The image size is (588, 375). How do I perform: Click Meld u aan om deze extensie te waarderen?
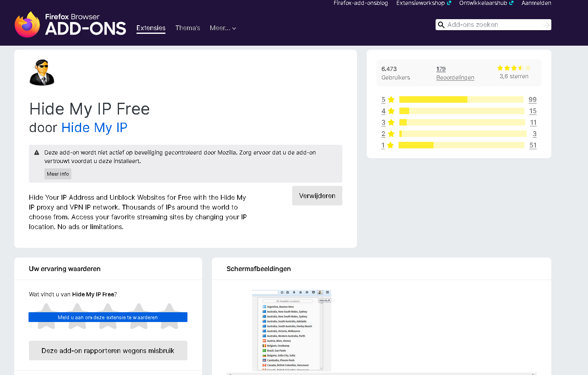point(108,317)
